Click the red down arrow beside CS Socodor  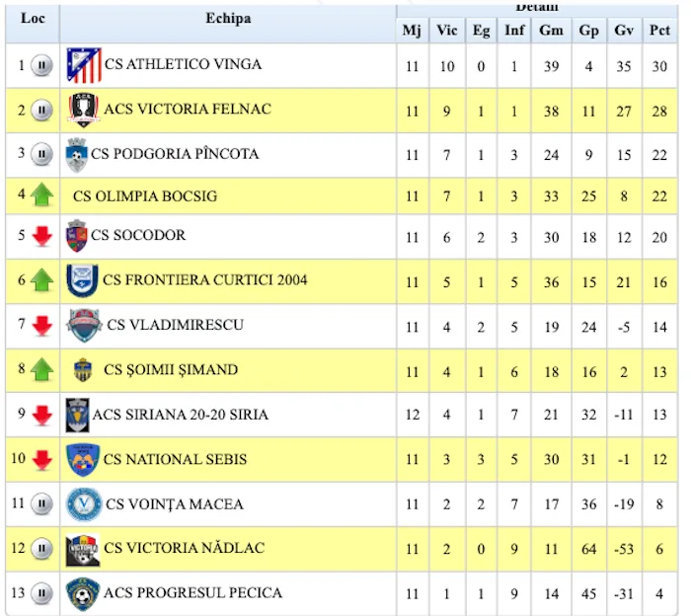pos(41,236)
